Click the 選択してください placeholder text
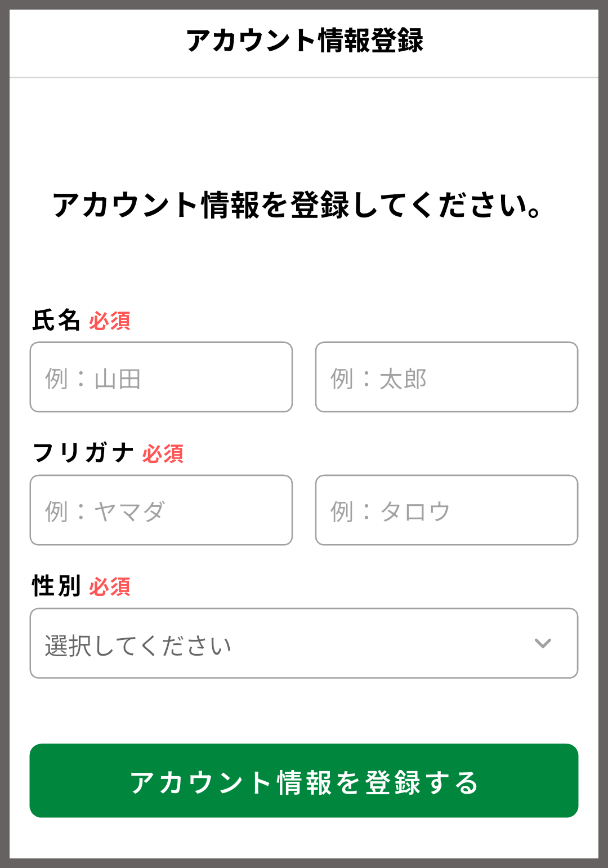The width and height of the screenshot is (608, 868). [x=138, y=646]
